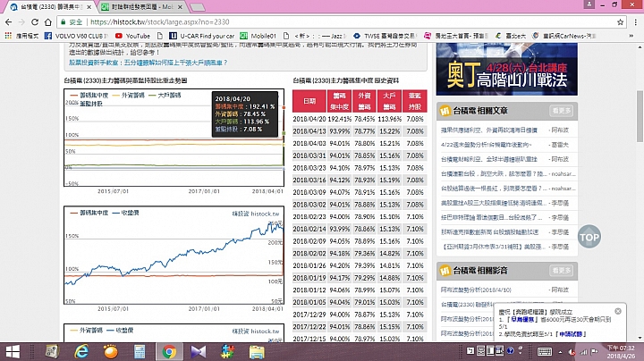
Task: Open the U-CAR Find your car bookmark
Action: pos(202,36)
